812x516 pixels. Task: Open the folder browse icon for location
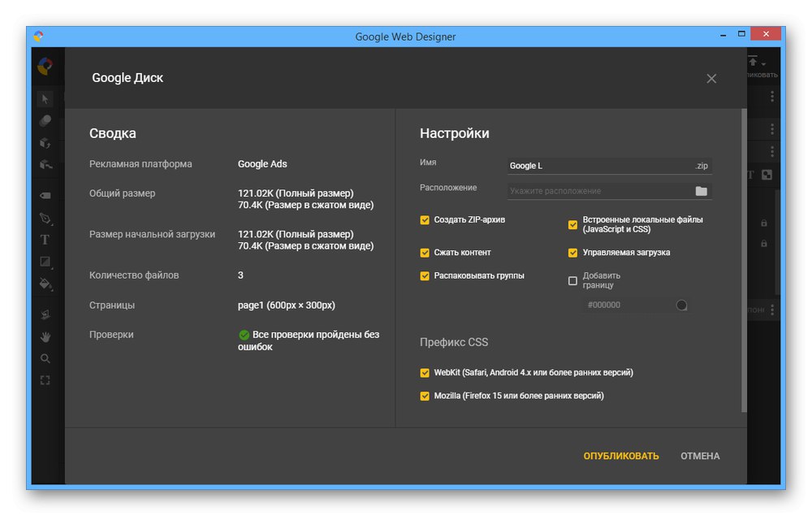[x=702, y=191]
